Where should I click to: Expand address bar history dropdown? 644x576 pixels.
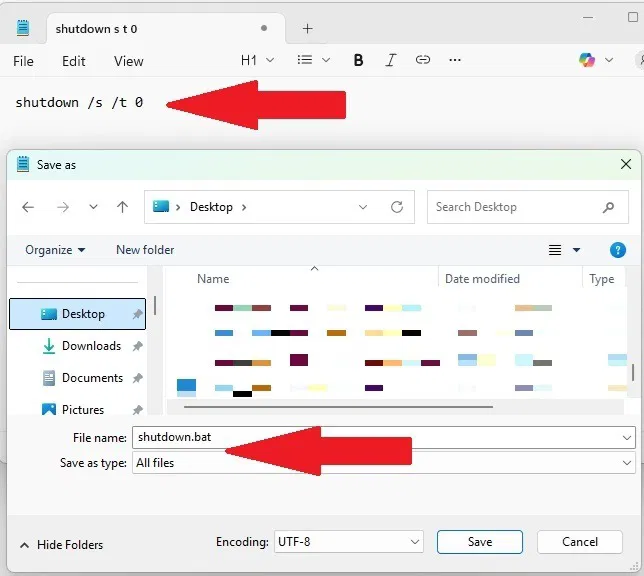pos(363,207)
